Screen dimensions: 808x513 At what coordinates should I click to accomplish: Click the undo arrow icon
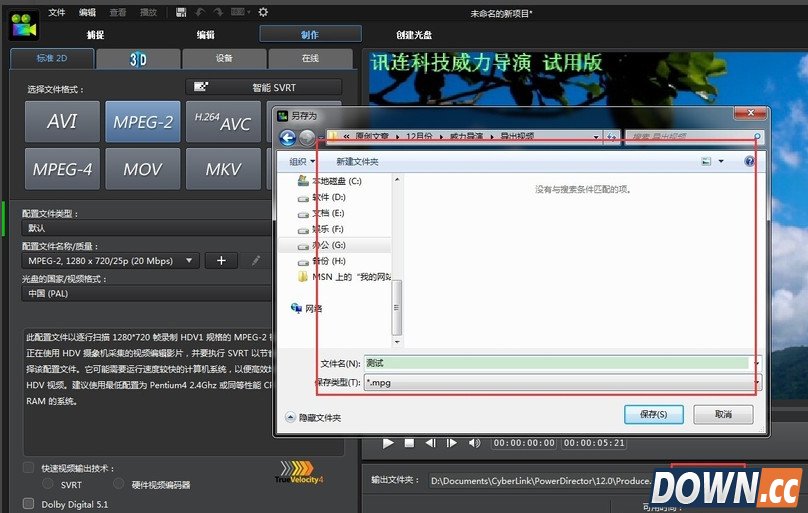(200, 12)
